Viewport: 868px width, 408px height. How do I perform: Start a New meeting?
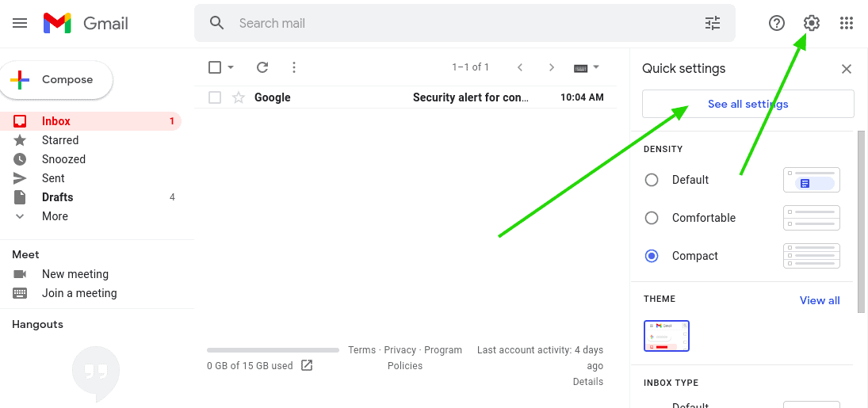75,274
